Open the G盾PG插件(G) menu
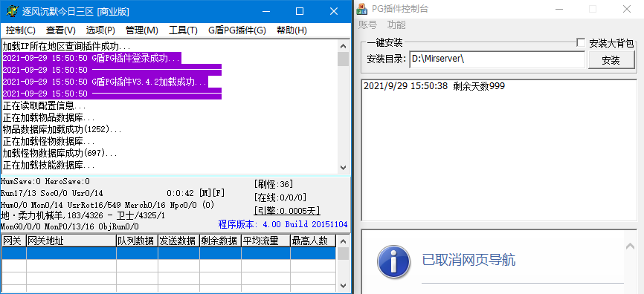Viewport: 644px width, 294px height. (237, 30)
